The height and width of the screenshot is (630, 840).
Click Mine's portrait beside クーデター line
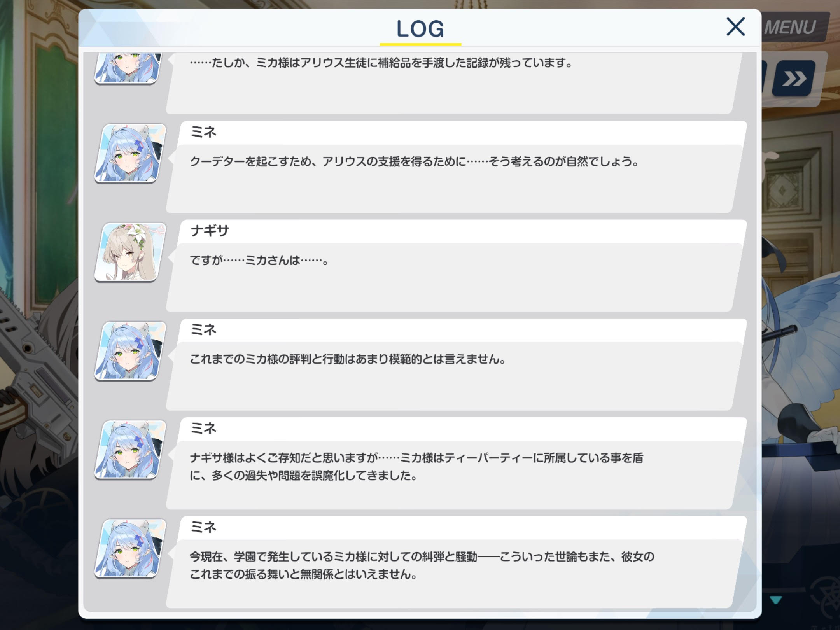pos(130,153)
